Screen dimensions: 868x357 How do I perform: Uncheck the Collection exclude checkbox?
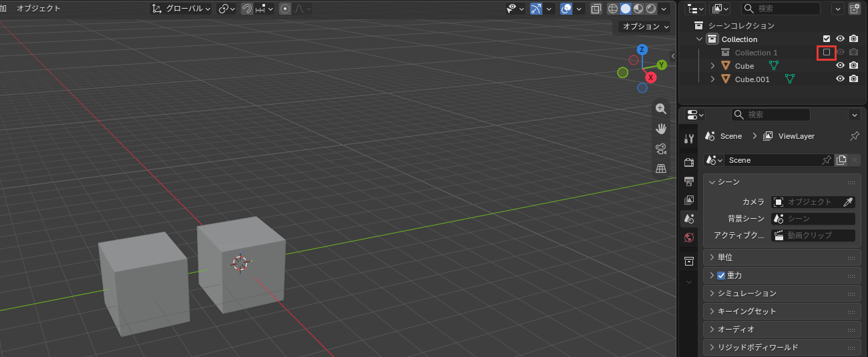pyautogui.click(x=827, y=39)
